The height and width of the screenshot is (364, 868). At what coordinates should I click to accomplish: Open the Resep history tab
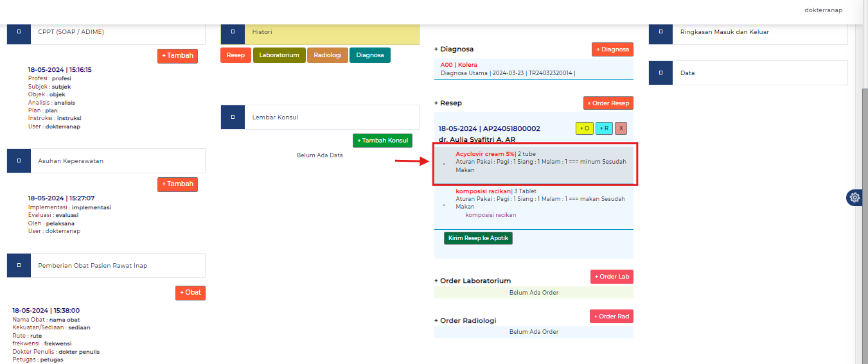pos(235,55)
